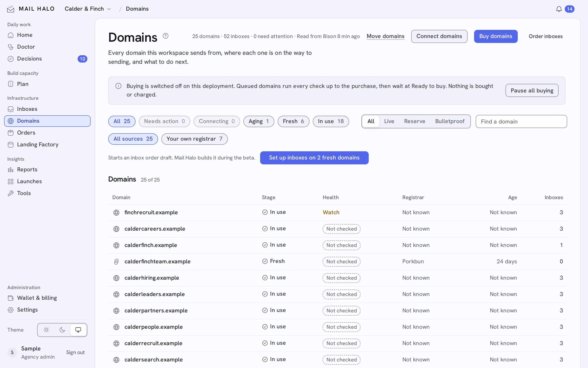The width and height of the screenshot is (588, 368).
Task: Open Wallet & billing
Action: pyautogui.click(x=47, y=298)
